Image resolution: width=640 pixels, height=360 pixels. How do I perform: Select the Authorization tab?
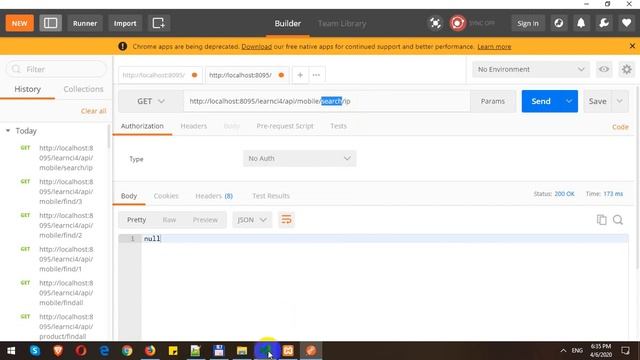[x=142, y=126]
